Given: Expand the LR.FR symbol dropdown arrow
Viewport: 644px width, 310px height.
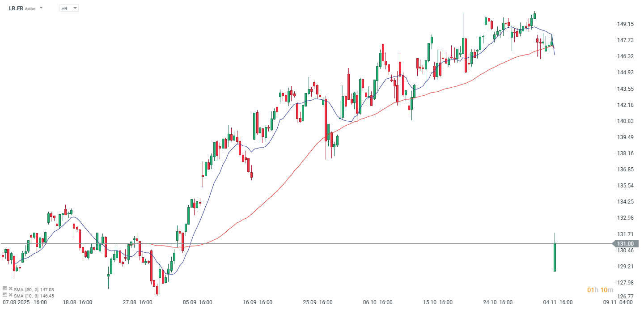Looking at the screenshot, I should click(x=41, y=8).
